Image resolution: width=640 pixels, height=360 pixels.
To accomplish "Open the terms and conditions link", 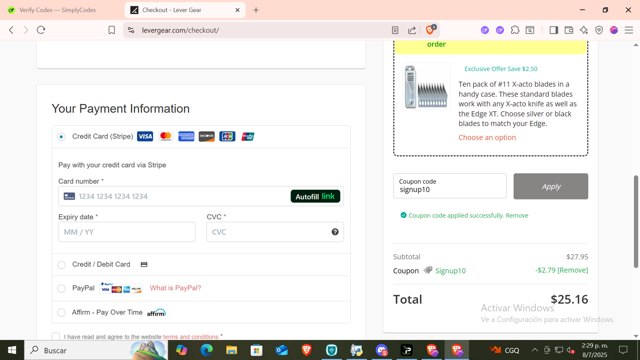I will click(x=190, y=337).
